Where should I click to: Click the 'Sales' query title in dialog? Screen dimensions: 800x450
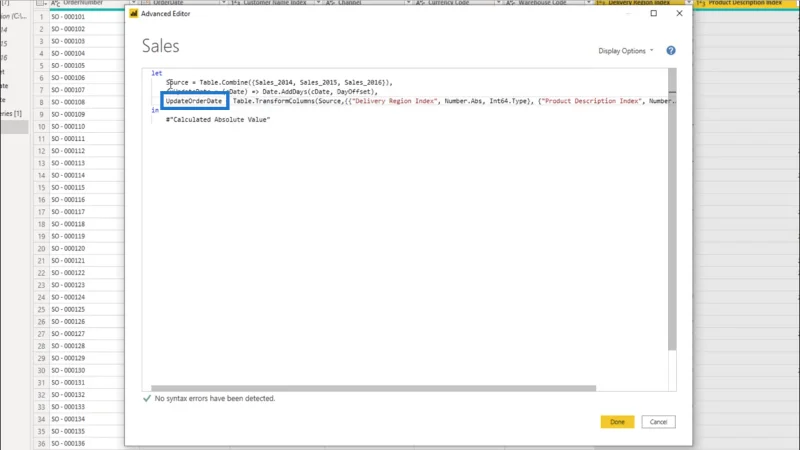[x=161, y=46]
